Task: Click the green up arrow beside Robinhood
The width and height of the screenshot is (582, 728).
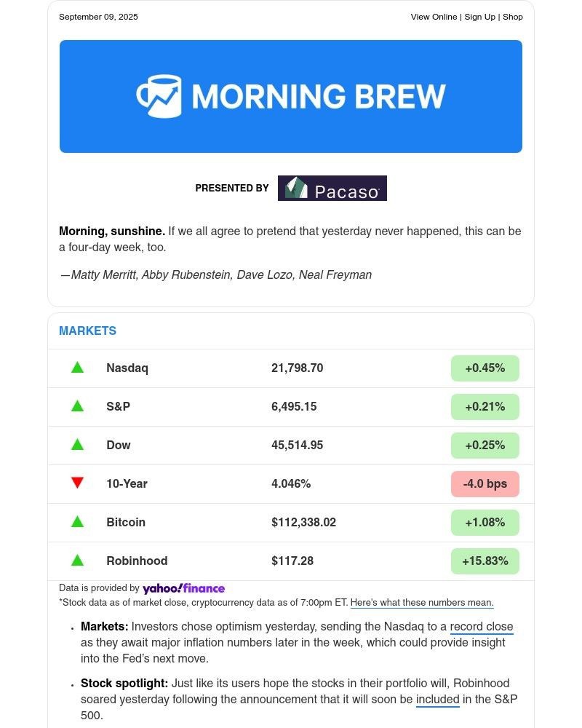Action: click(78, 561)
